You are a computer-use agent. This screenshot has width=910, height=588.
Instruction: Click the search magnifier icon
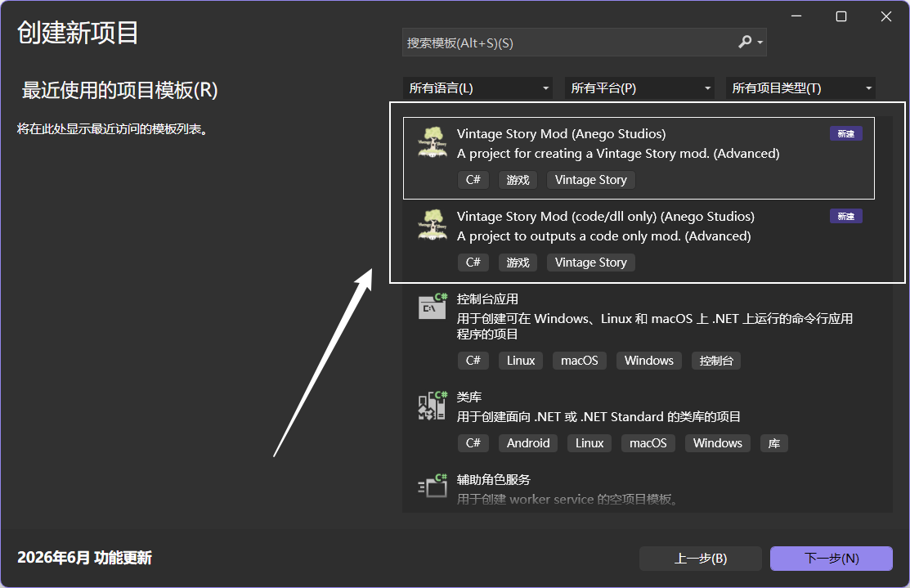[745, 42]
